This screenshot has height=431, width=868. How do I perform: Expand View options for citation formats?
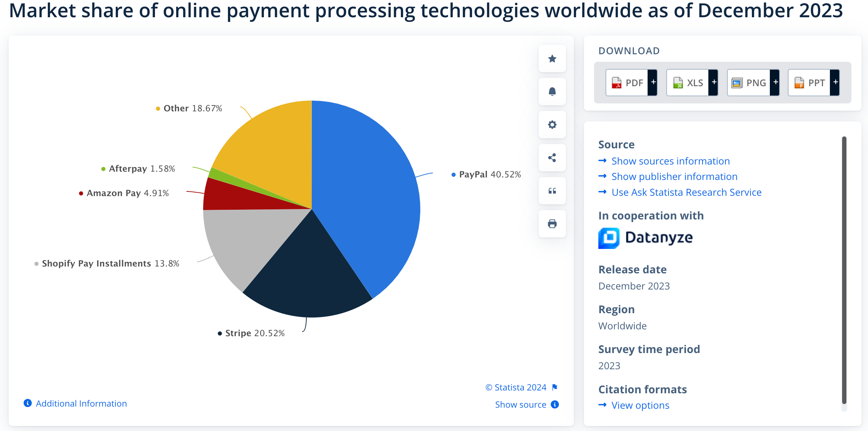pyautogui.click(x=640, y=405)
